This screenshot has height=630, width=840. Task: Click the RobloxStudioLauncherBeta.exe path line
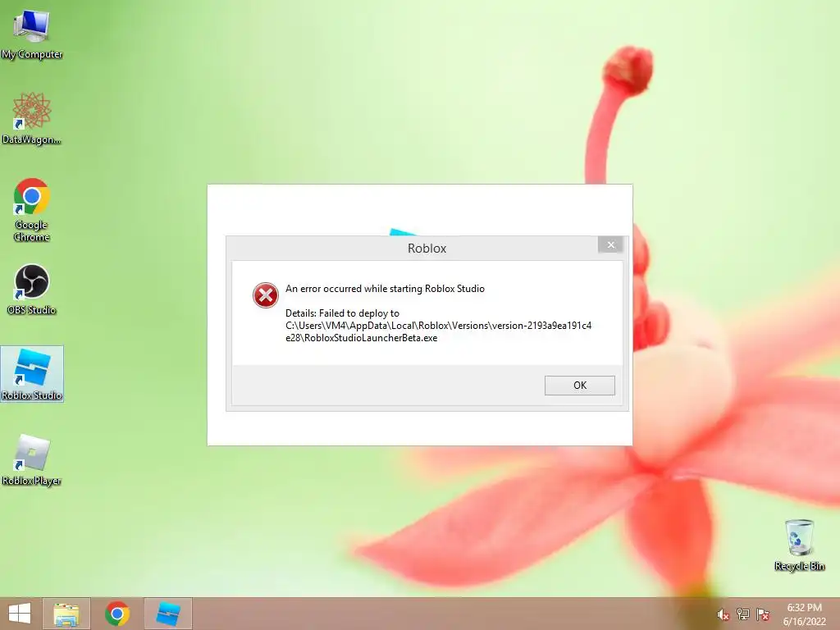tap(362, 338)
